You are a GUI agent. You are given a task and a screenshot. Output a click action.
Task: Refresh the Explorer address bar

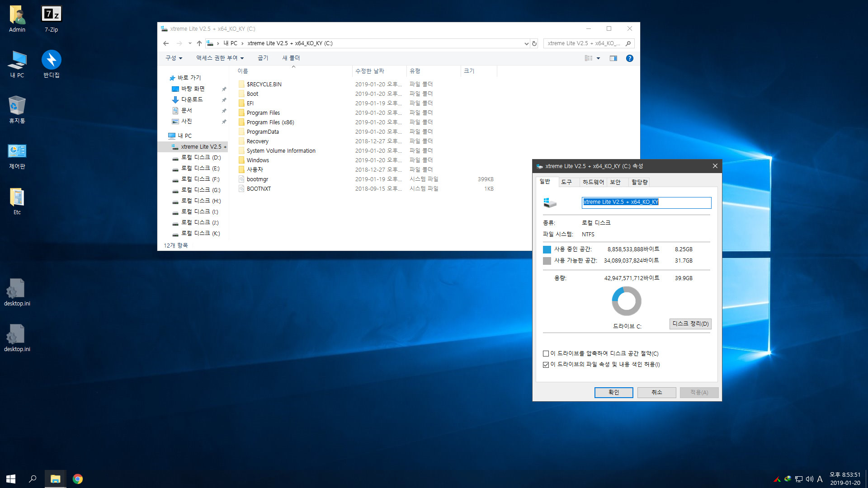(534, 43)
